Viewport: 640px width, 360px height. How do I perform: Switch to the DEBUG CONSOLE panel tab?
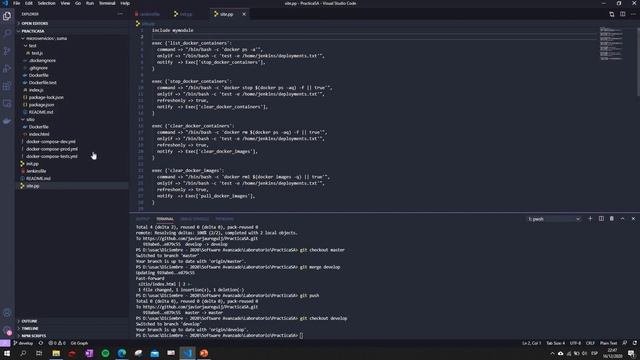(x=195, y=219)
